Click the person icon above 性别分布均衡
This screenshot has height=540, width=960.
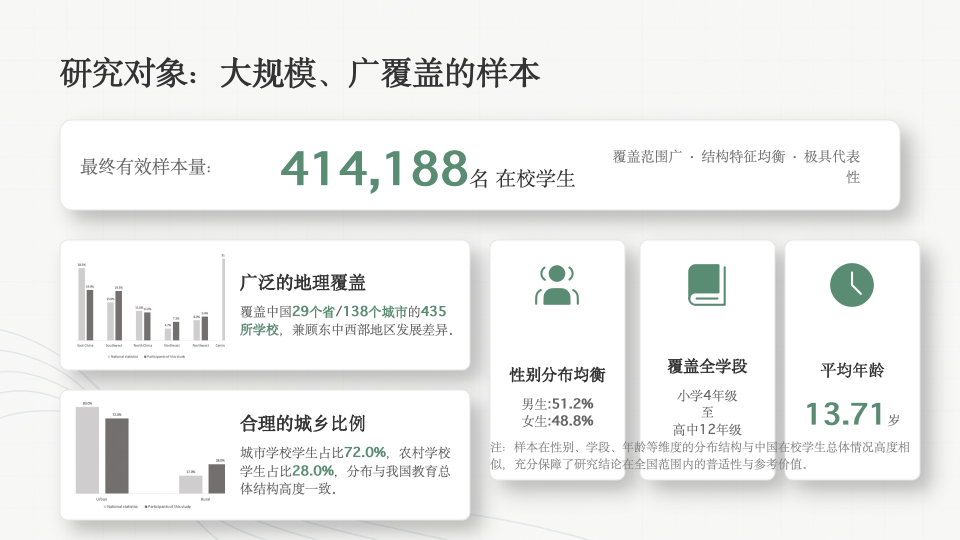coord(557,285)
